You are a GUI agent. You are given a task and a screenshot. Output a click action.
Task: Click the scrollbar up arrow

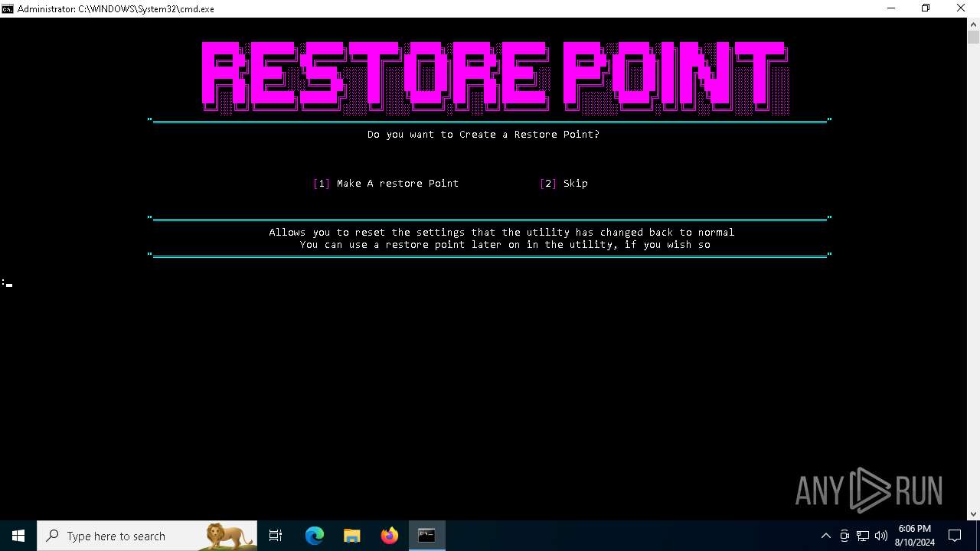[973, 24]
